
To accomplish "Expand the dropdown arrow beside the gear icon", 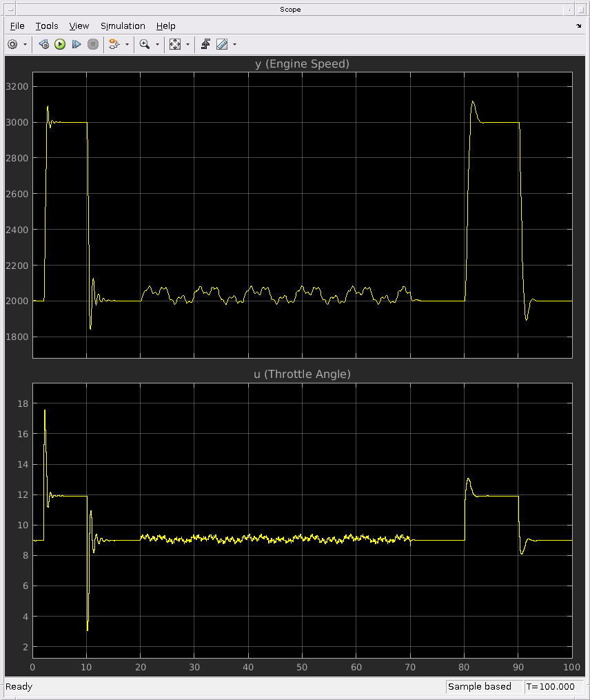I will coord(25,44).
